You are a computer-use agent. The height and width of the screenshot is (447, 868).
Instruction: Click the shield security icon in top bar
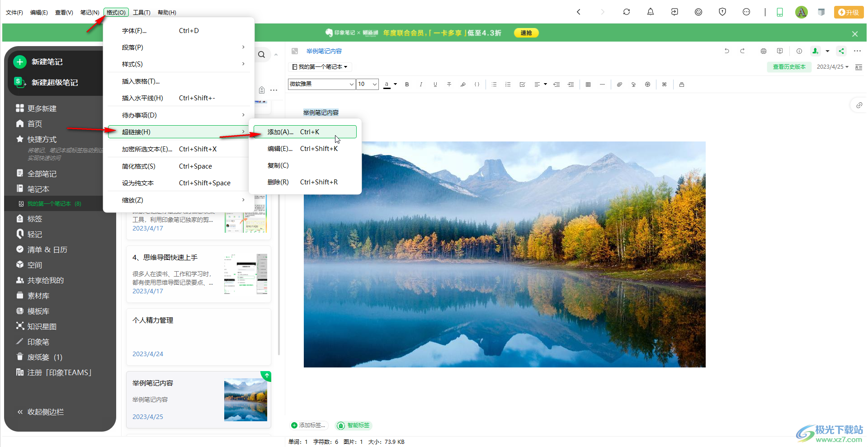click(722, 12)
